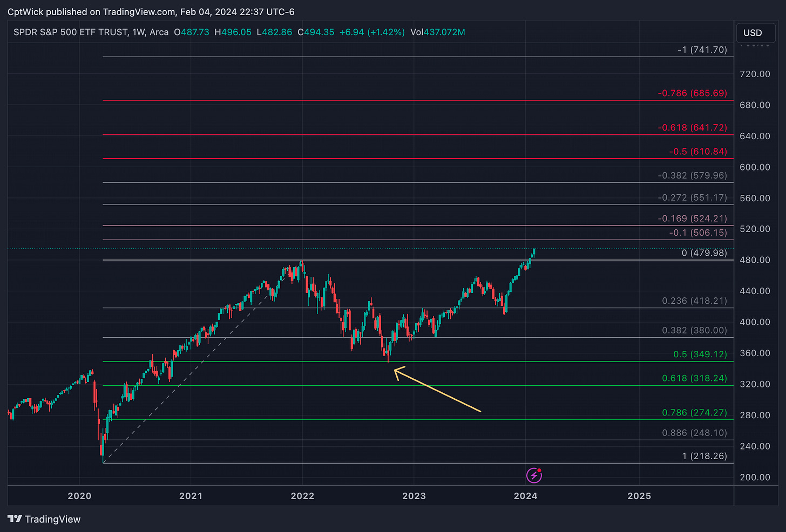Select the 0.382 (380.00) Fibonacci label
The image size is (786, 532).
pyautogui.click(x=695, y=330)
